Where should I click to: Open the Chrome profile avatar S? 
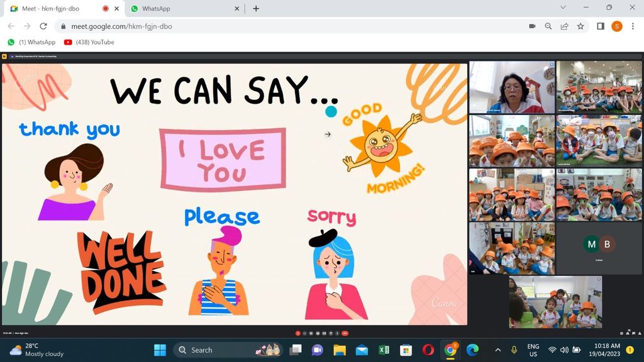[616, 26]
